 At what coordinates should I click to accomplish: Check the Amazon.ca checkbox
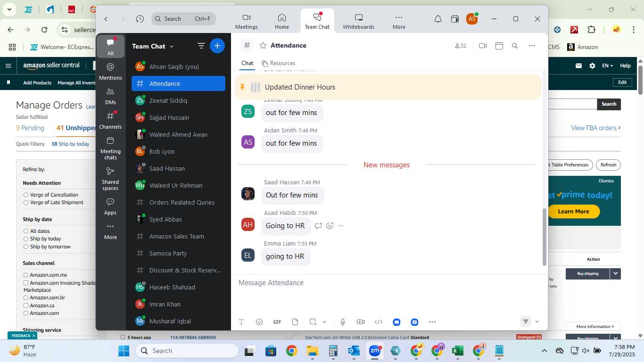point(26,305)
